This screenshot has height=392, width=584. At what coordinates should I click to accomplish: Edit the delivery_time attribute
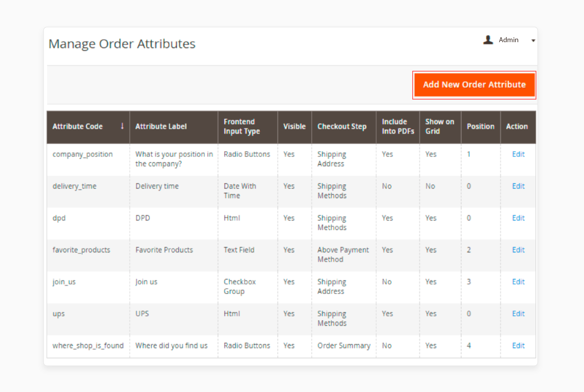point(518,186)
